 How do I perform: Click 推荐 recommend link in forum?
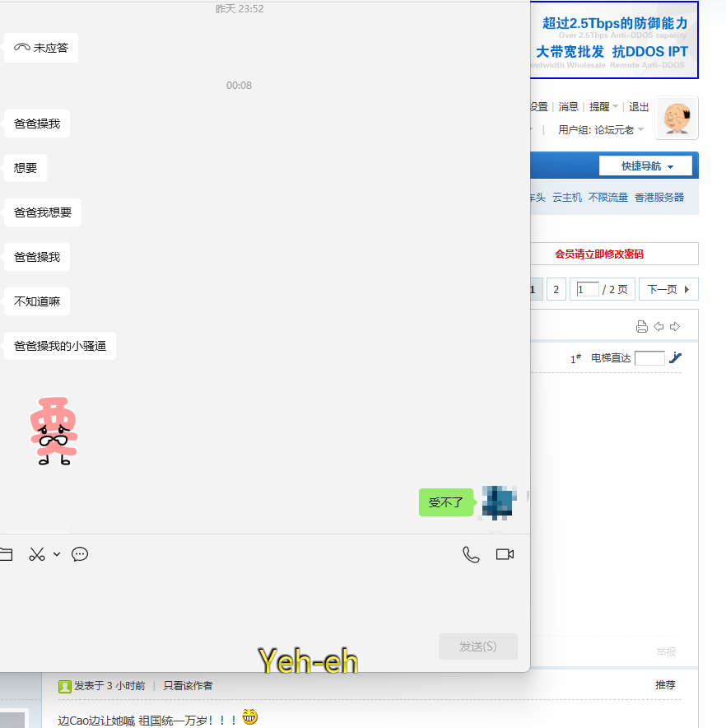665,685
